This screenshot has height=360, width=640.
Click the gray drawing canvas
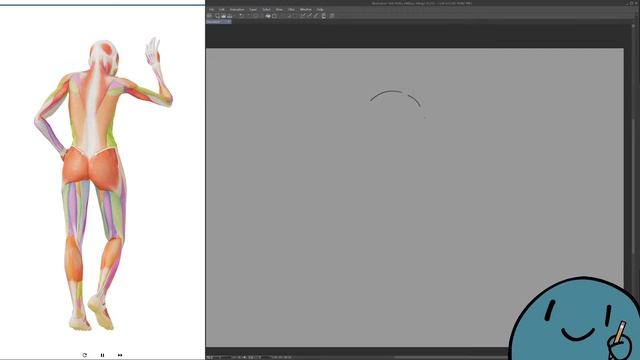(x=415, y=198)
